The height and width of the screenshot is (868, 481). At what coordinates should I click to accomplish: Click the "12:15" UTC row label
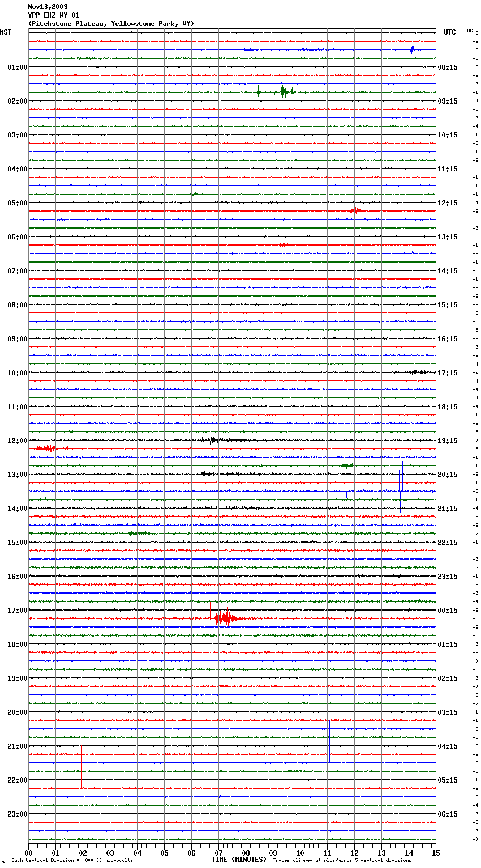[448, 203]
